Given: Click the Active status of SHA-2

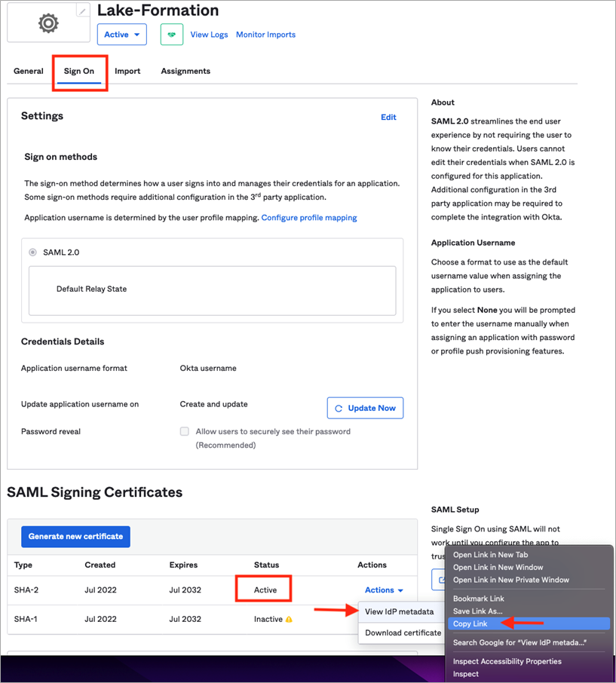Looking at the screenshot, I should pyautogui.click(x=265, y=590).
